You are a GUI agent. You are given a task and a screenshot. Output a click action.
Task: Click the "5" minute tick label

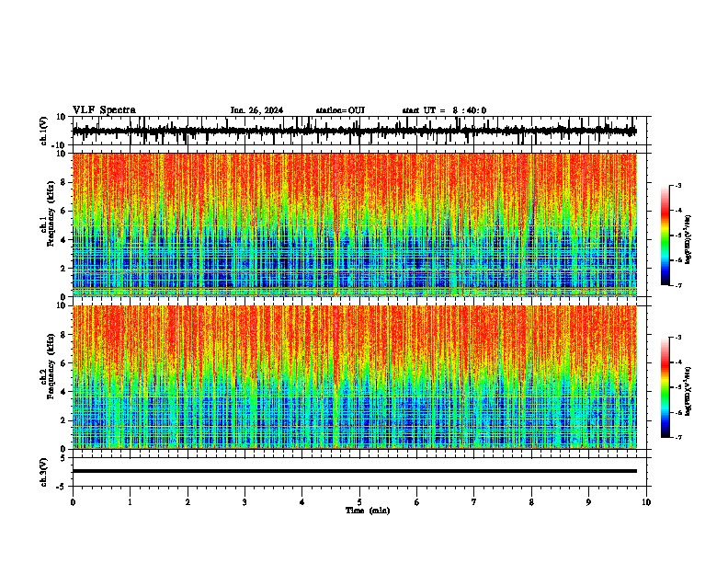pos(359,502)
